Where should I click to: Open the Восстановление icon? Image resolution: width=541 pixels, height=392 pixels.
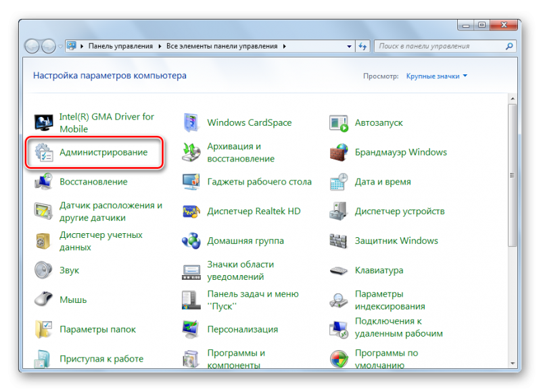(x=43, y=182)
